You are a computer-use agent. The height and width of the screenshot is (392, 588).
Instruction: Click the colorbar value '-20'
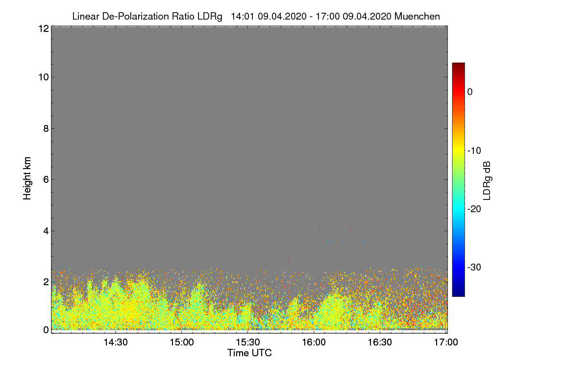[x=475, y=209]
